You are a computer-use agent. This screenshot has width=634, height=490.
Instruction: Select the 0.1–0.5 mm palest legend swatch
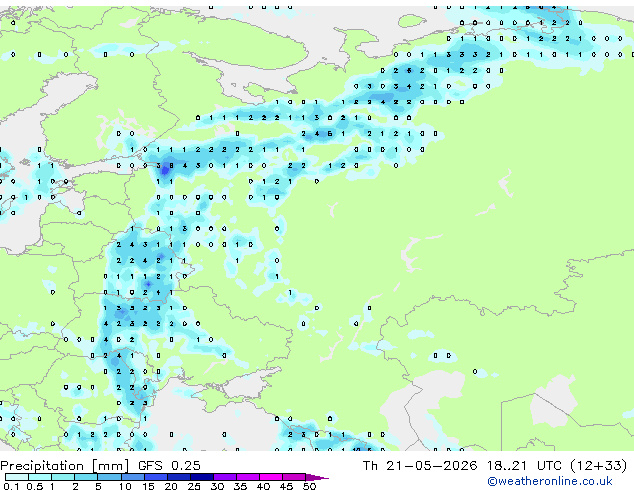click(x=17, y=477)
